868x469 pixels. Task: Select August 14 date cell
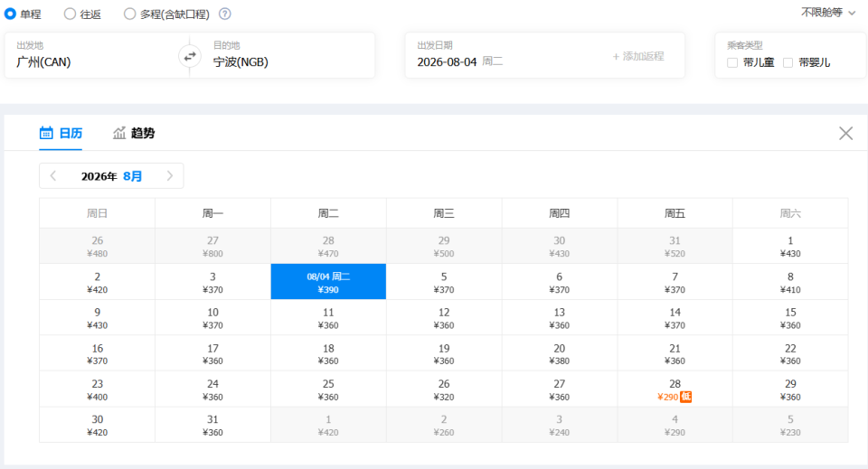(x=675, y=318)
